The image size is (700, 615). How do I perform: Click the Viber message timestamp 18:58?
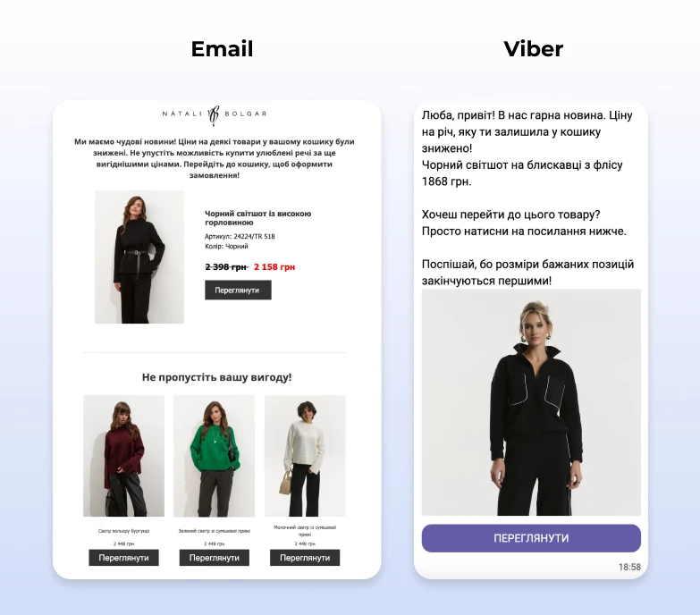click(x=629, y=567)
